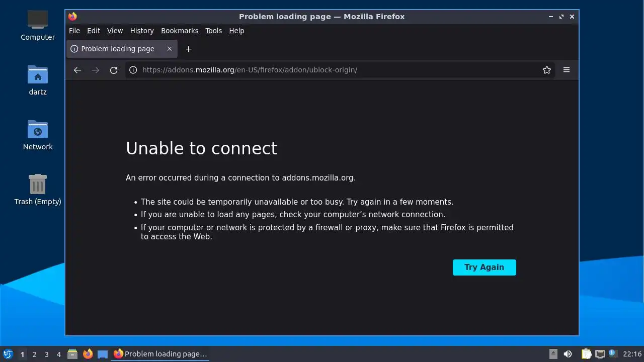Maximize the Firefox window

tap(561, 17)
